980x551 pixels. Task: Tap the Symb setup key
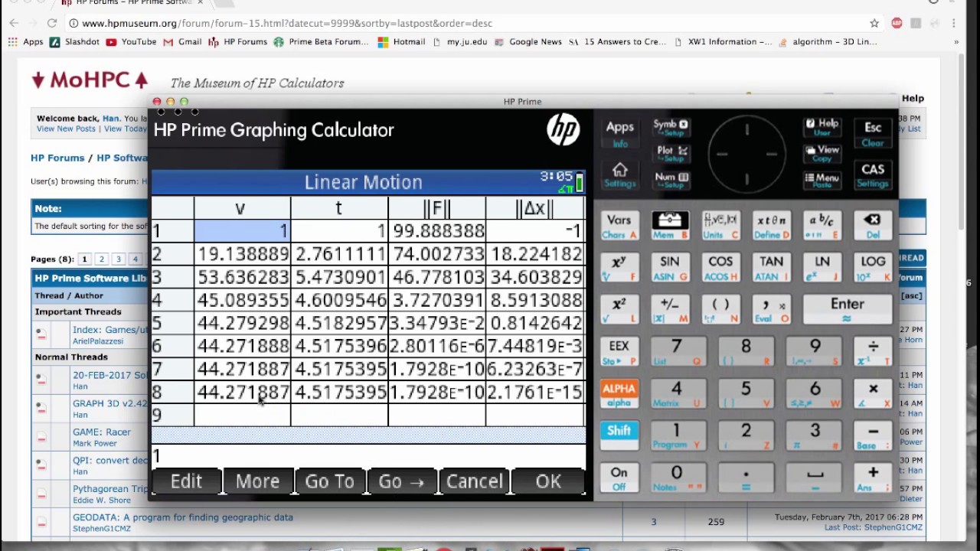tap(671, 129)
